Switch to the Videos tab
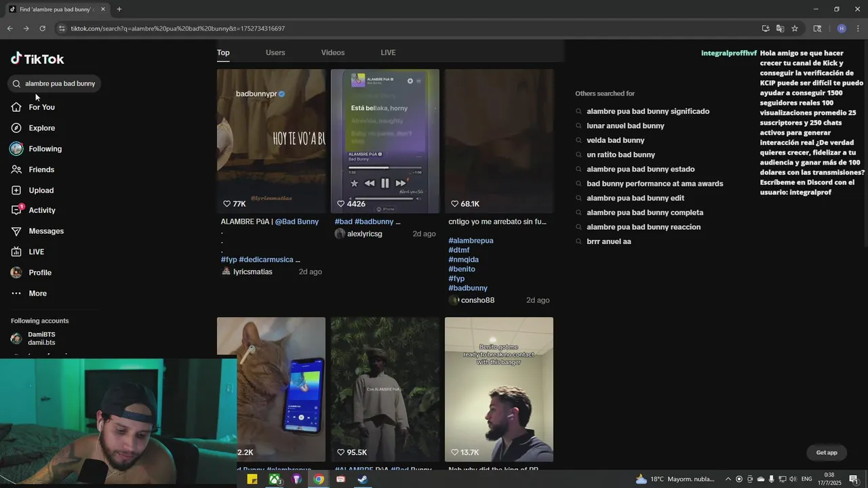Viewport: 868px width, 488px height. (333, 53)
